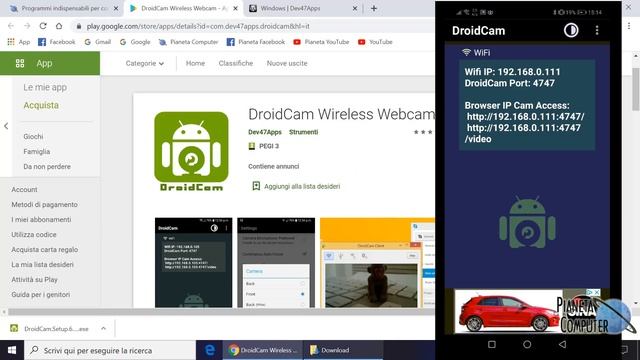Click Acquista carta regalo
The width and height of the screenshot is (640, 360).
coord(44,249)
